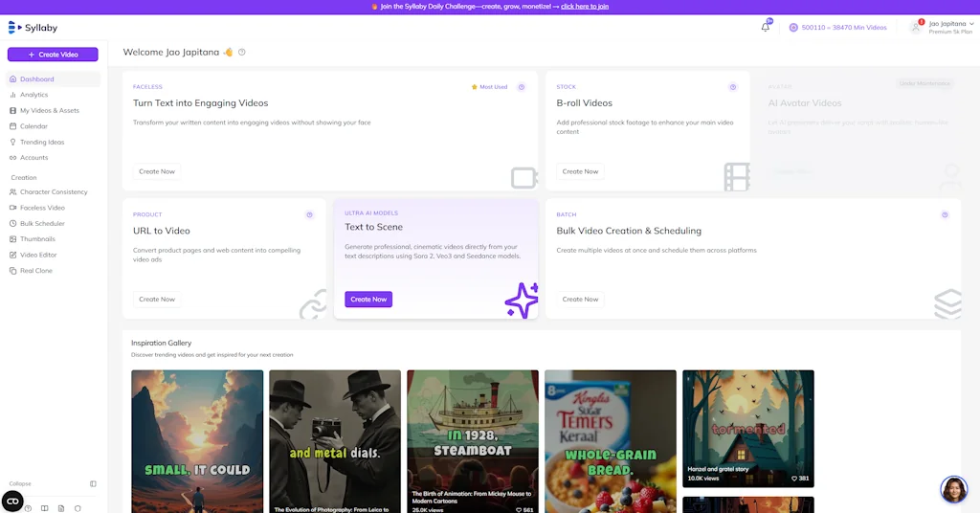Click the shield icon in sidebar footer
The image size is (980, 513).
[78, 508]
